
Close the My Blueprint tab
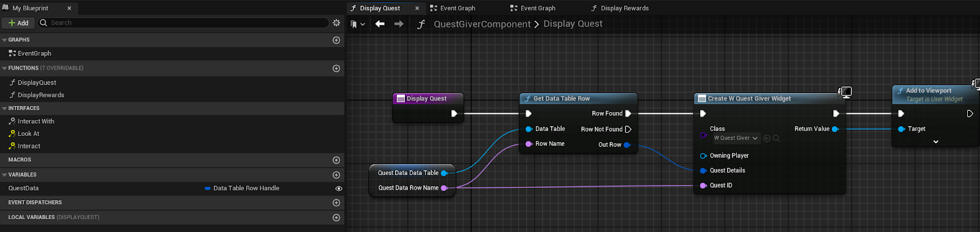tap(69, 8)
